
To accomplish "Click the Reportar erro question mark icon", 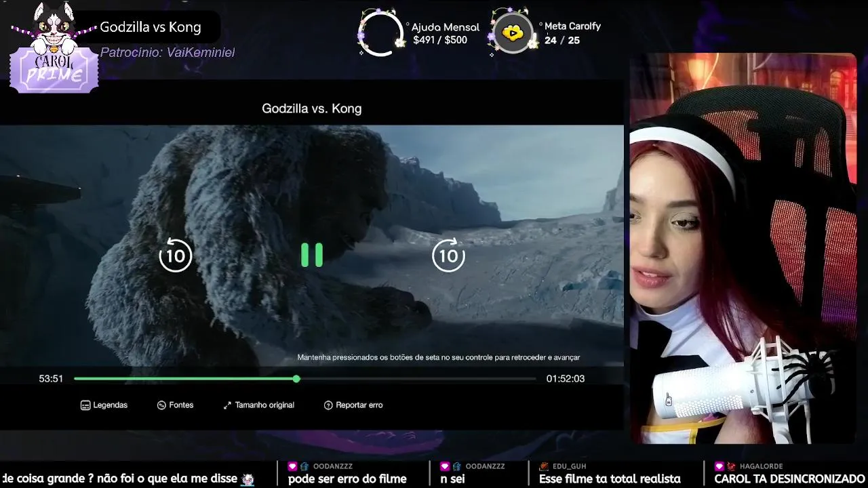I will [x=328, y=405].
